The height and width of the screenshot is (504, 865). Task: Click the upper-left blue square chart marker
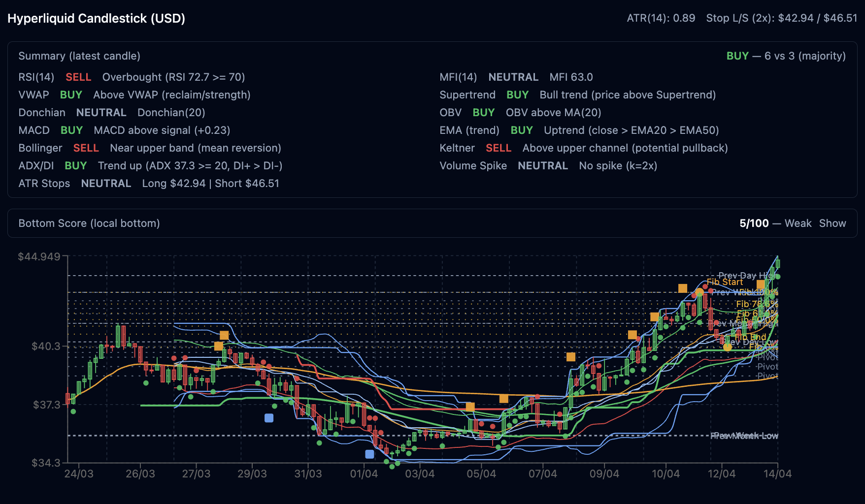click(269, 418)
